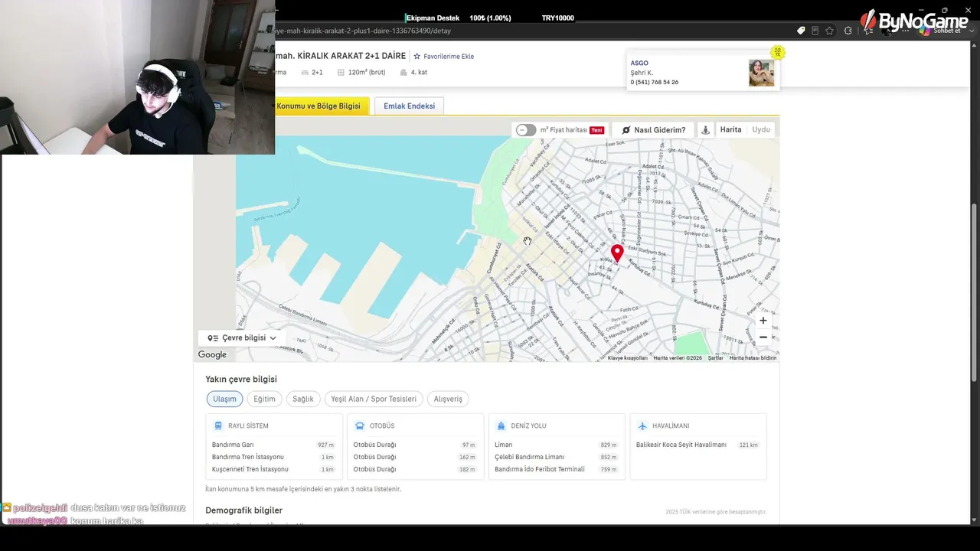The width and height of the screenshot is (980, 551).
Task: Click the Deniz Yolu ferry icon
Action: (501, 425)
